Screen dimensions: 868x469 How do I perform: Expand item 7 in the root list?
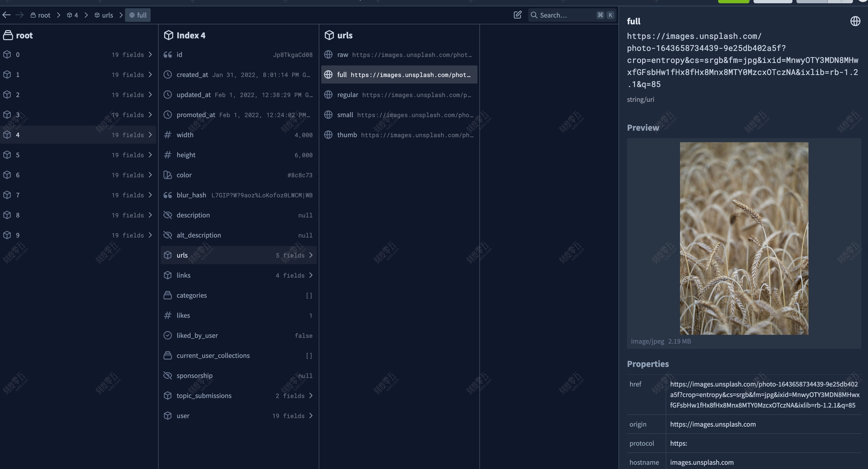pos(150,195)
